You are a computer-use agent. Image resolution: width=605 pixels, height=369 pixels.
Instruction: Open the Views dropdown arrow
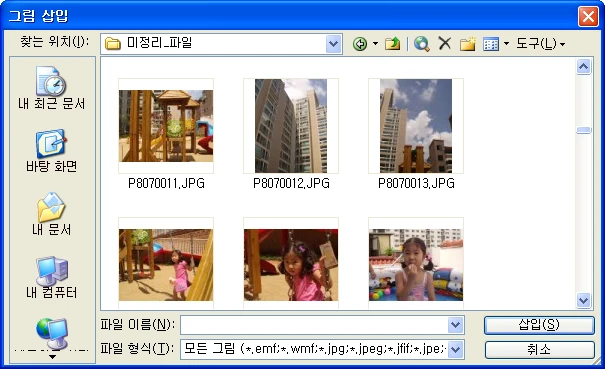point(506,44)
